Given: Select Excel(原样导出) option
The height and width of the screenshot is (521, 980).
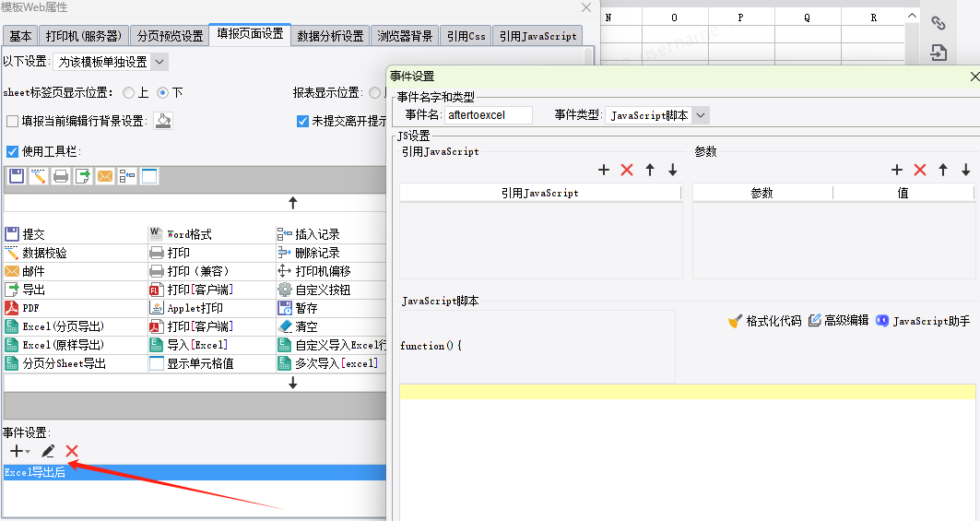Looking at the screenshot, I should pyautogui.click(x=54, y=345).
